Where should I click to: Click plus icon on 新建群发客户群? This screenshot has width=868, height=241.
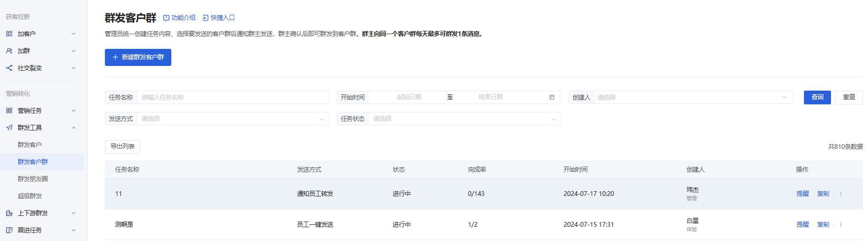point(115,57)
